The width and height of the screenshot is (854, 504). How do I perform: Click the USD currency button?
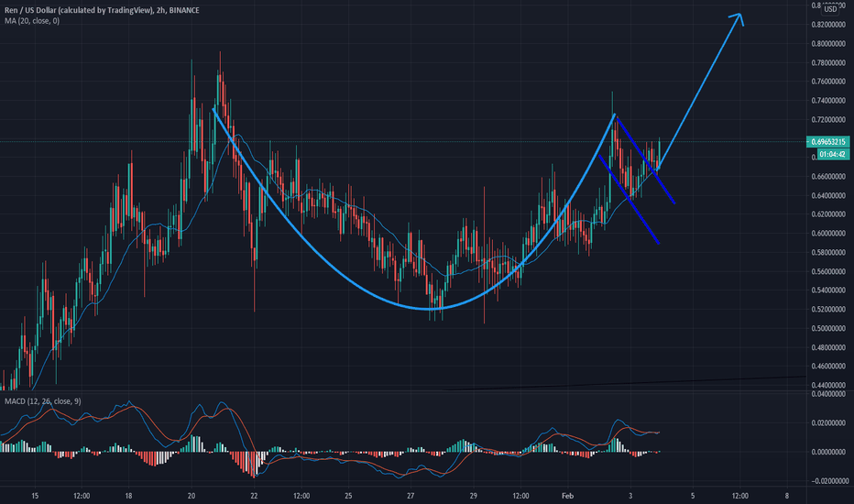click(x=830, y=9)
